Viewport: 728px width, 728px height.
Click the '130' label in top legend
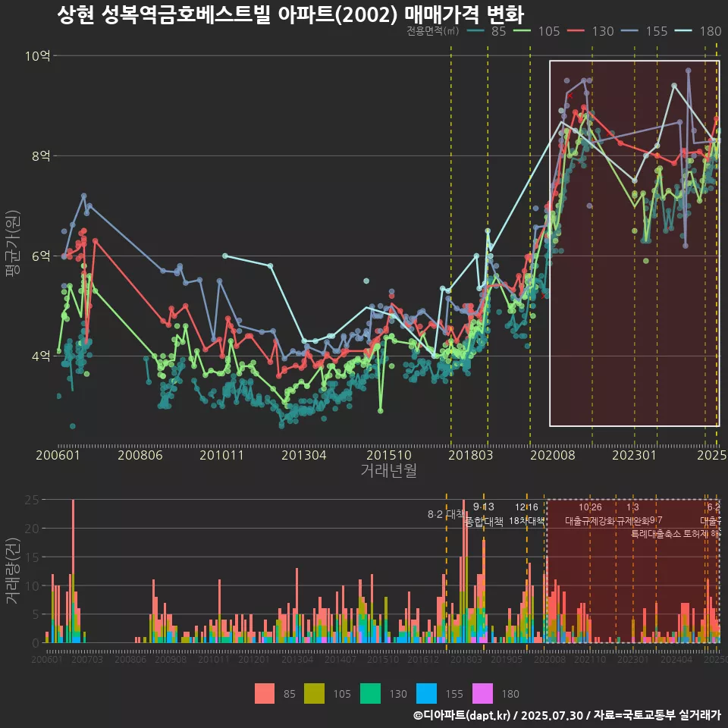tap(603, 31)
